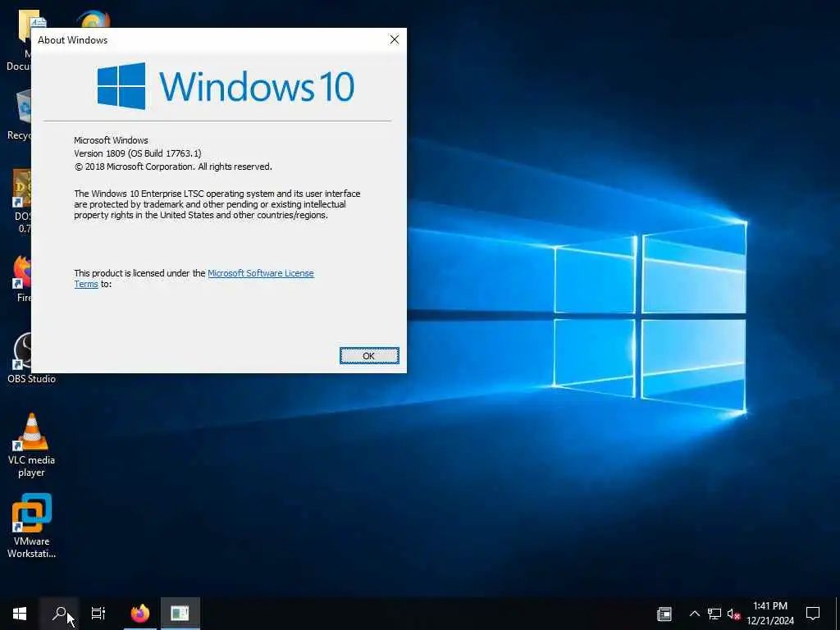Click the 2018 Microsoft Corporation copyright line
Screen dimensions: 840x630
click(x=173, y=167)
